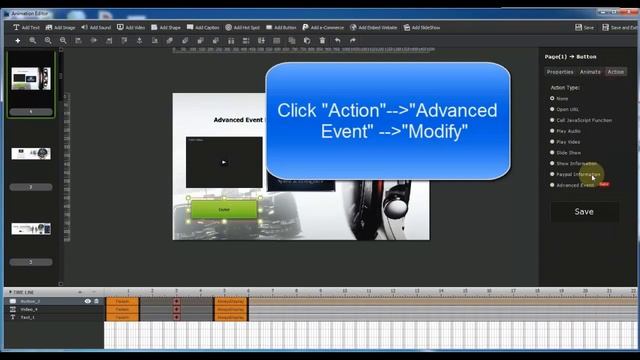The height and width of the screenshot is (360, 640).
Task: Open the Properties tab
Action: pyautogui.click(x=560, y=72)
